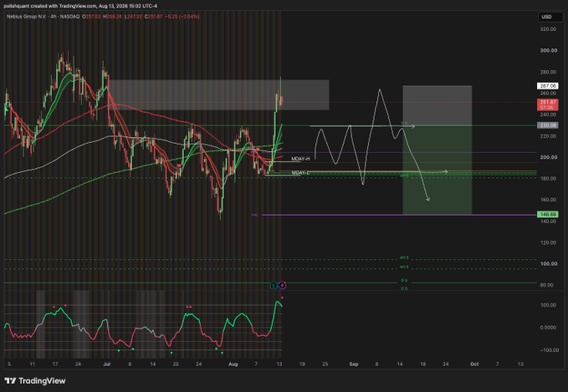Click the polishquant attribution header text
Viewport: 568px width, 392px height.
pyautogui.click(x=80, y=6)
